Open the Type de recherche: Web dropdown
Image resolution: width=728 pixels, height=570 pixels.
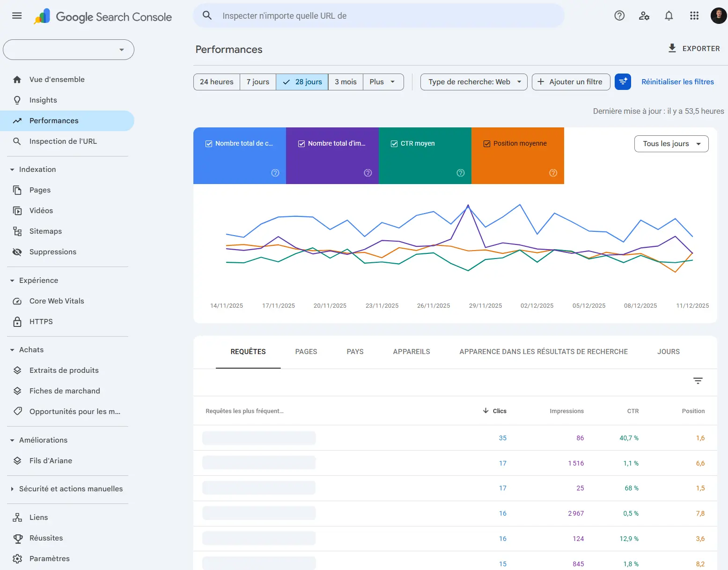[473, 81]
